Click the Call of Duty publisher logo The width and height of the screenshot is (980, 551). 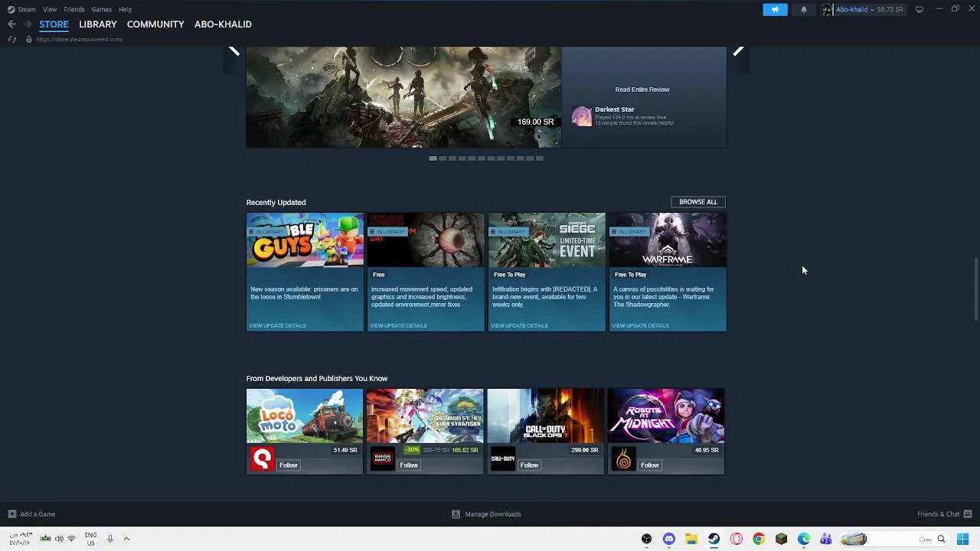(503, 458)
